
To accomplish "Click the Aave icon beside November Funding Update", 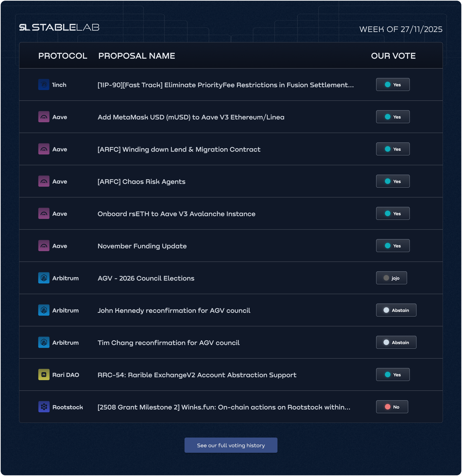I will click(x=44, y=246).
